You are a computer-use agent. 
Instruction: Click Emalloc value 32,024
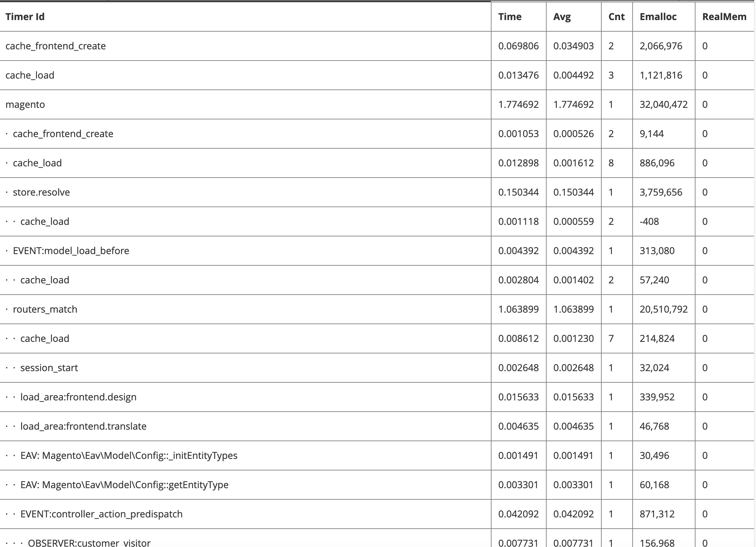pos(654,368)
